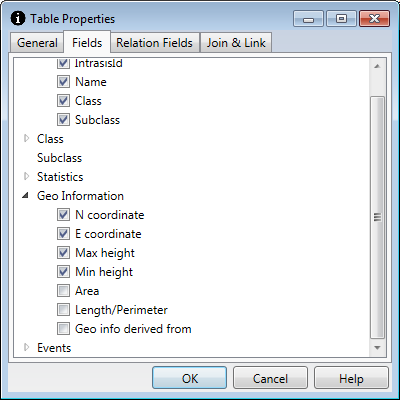Select the Subclass tree item
The width and height of the screenshot is (400, 400).
(x=59, y=158)
